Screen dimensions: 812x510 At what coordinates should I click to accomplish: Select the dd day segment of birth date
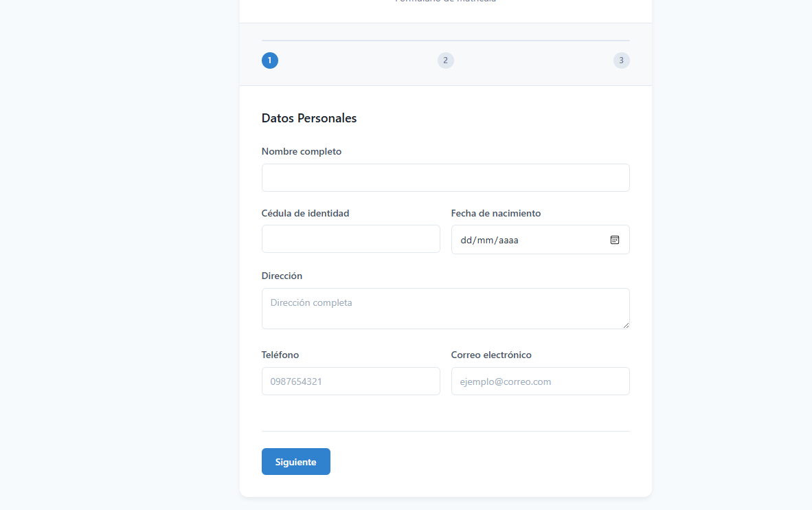(466, 240)
